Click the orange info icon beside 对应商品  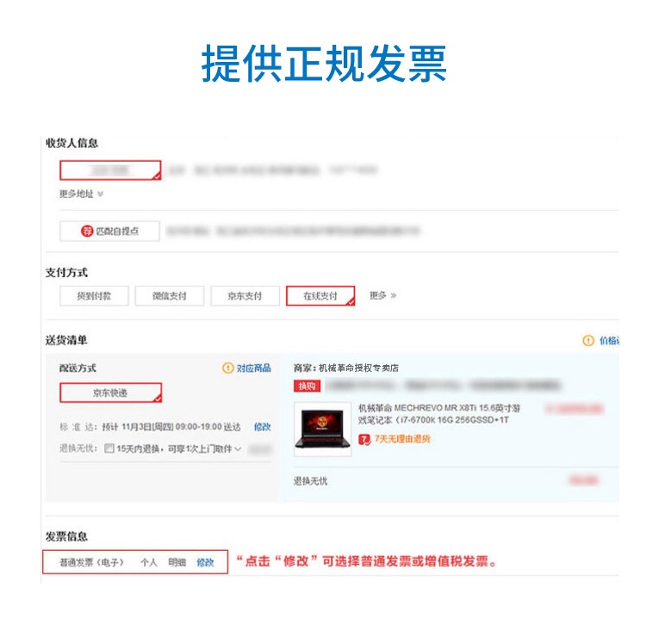tap(228, 368)
